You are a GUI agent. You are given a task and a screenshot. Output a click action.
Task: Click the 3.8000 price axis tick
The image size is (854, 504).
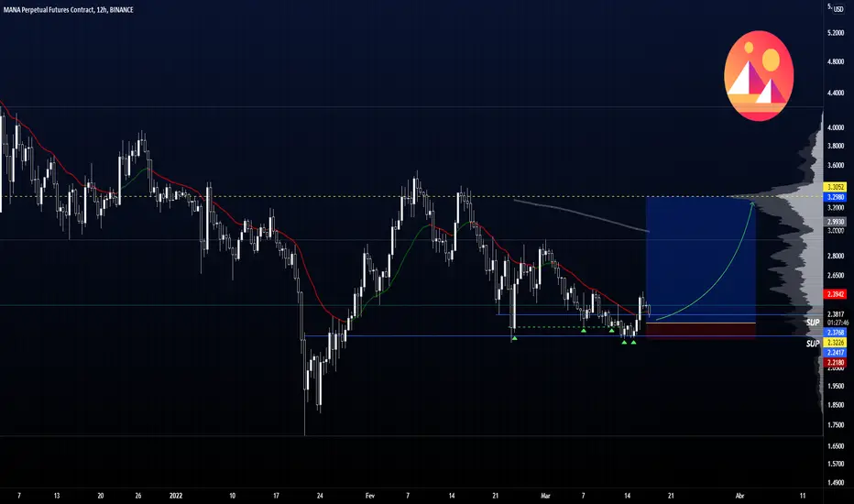coord(836,146)
